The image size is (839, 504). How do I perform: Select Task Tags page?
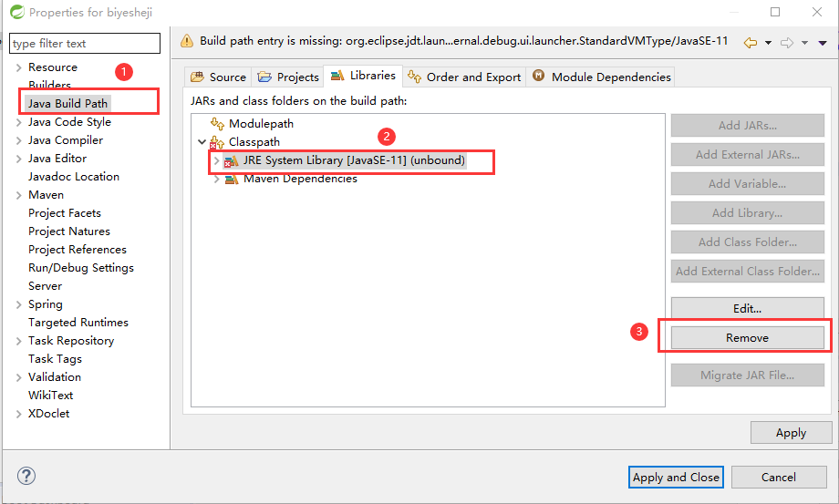coord(55,358)
